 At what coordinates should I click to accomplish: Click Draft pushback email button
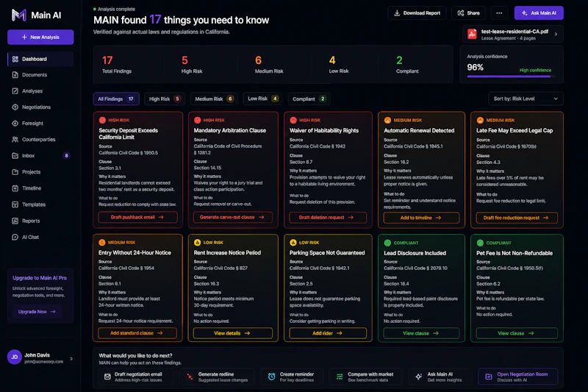(x=137, y=217)
